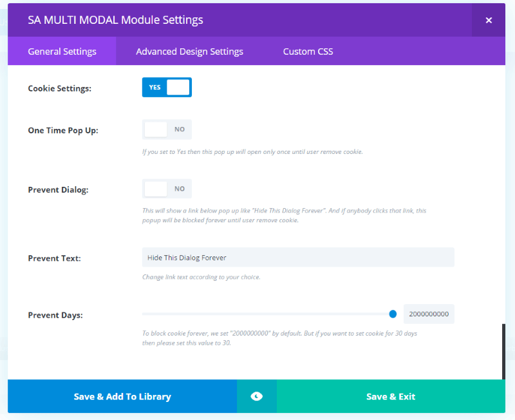Click the Prevent Days slider handle
This screenshot has height=420, width=515.
click(393, 314)
